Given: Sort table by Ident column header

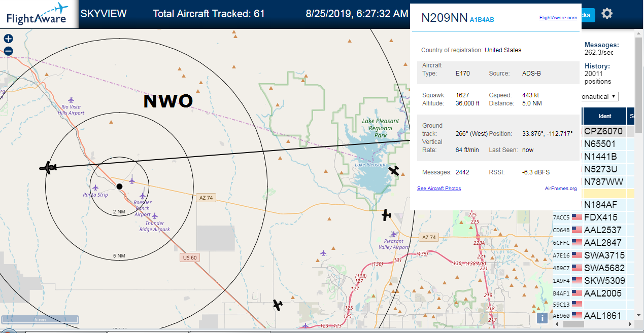Looking at the screenshot, I should 605,116.
